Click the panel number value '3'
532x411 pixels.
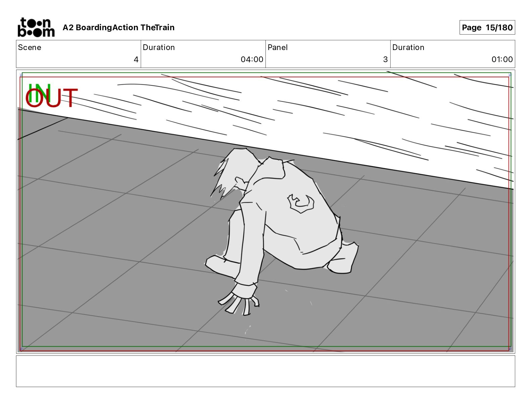(x=385, y=59)
